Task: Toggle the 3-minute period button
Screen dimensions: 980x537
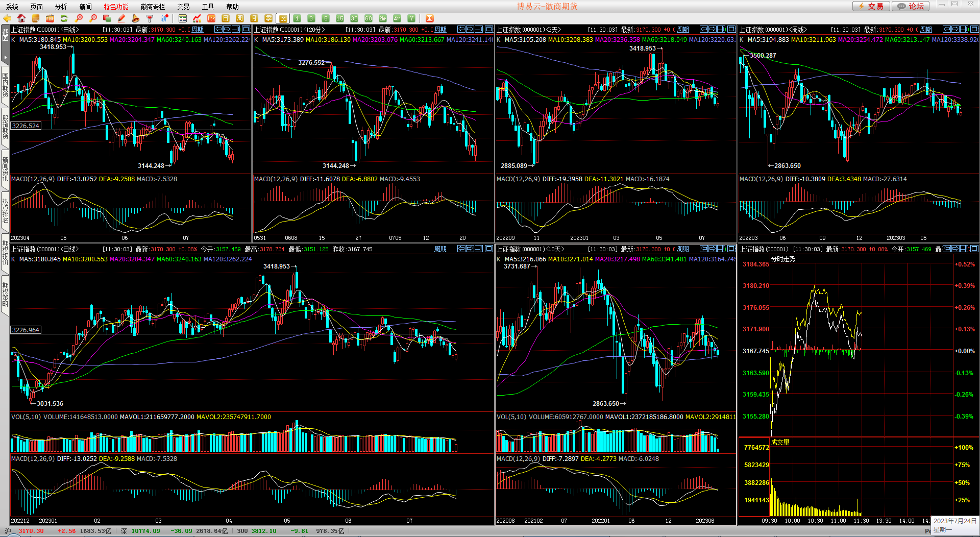Action: click(311, 18)
